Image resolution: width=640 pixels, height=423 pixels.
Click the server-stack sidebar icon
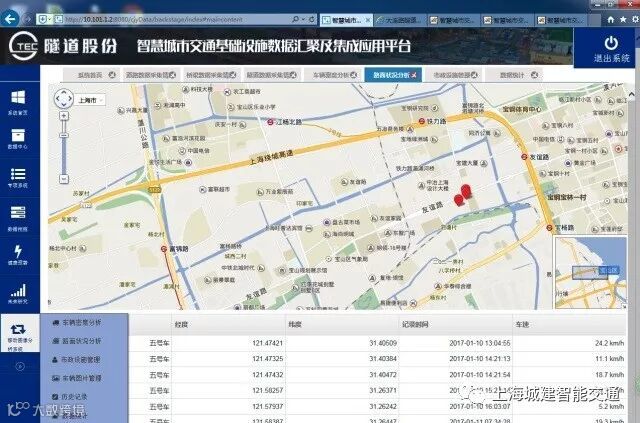(18, 212)
